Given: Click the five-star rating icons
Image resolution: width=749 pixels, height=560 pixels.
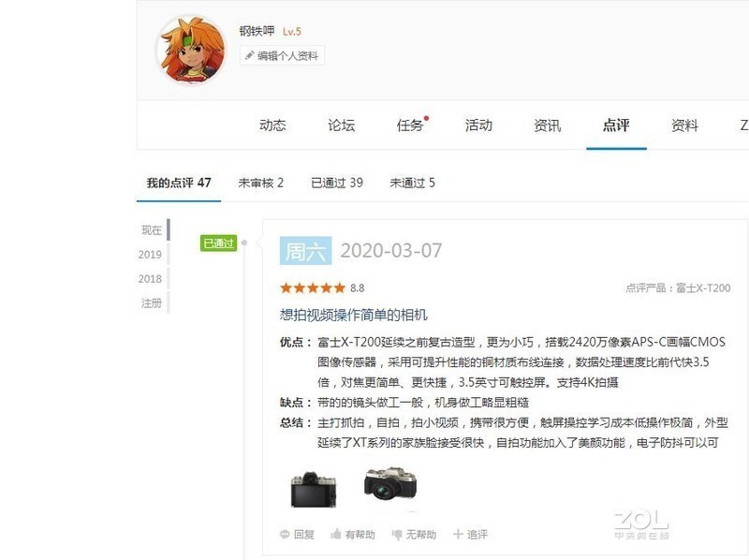Looking at the screenshot, I should [313, 288].
